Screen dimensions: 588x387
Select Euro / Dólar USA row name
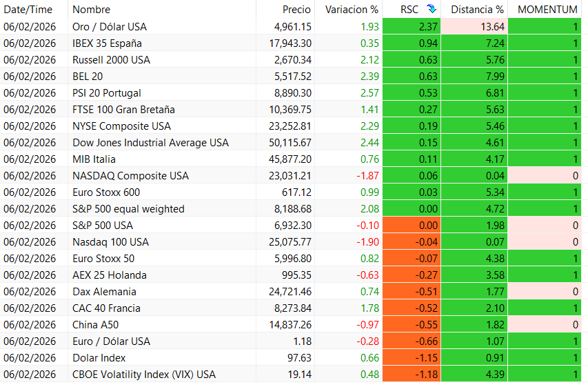pyautogui.click(x=111, y=341)
